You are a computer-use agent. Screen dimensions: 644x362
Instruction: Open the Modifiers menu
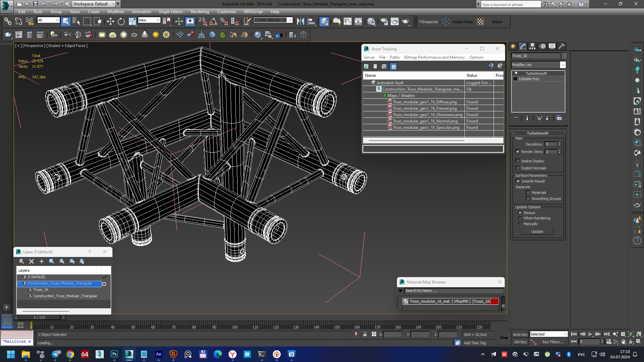[116, 12]
